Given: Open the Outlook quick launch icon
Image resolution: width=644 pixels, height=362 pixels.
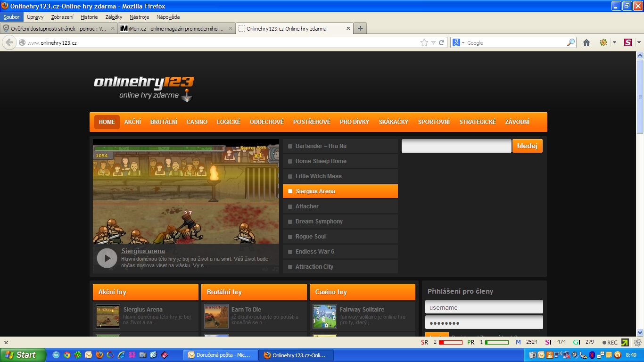Looking at the screenshot, I should [89, 355].
